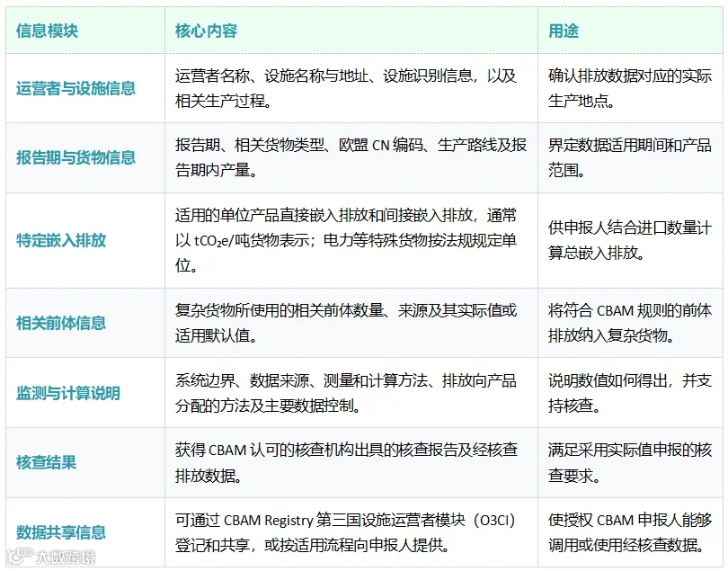The image size is (728, 571).
Task: Click the 监测与计算说明 row label
Action: tap(68, 393)
